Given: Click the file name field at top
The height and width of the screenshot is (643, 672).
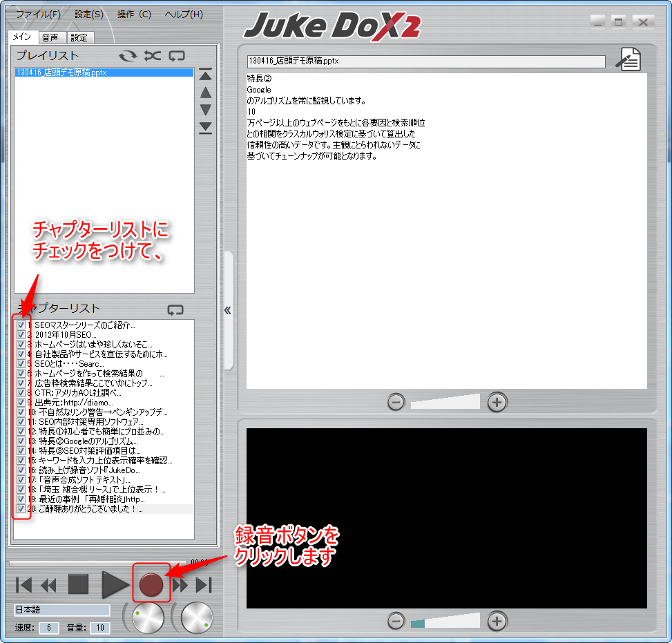Looking at the screenshot, I should (426, 61).
